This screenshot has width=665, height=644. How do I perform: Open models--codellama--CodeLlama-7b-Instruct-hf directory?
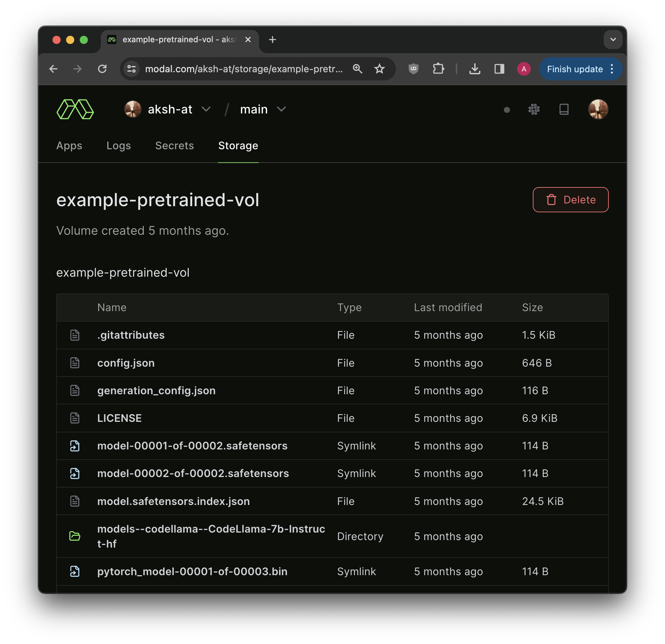pos(211,535)
